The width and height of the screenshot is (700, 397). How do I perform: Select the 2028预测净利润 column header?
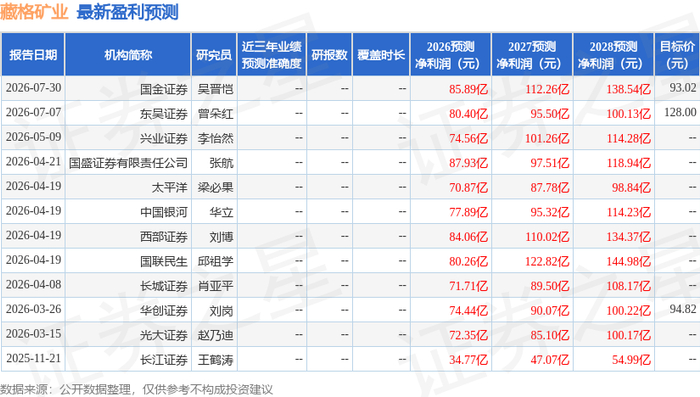point(614,54)
